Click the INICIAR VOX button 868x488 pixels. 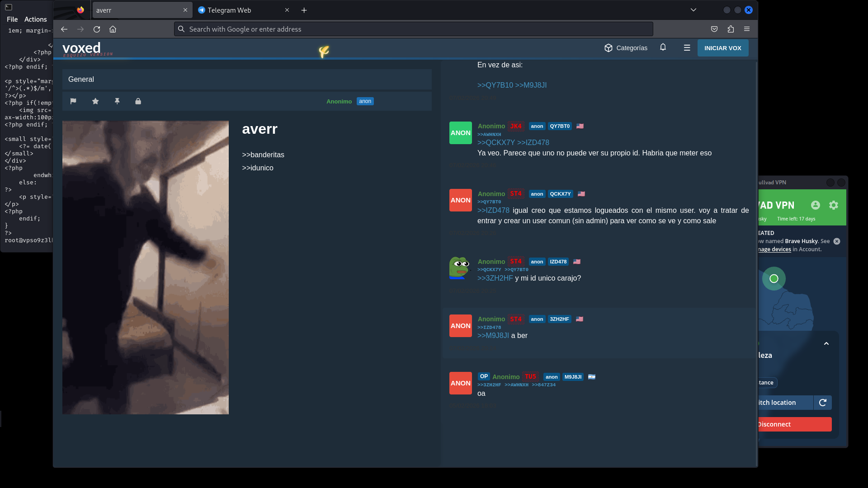[x=722, y=48]
